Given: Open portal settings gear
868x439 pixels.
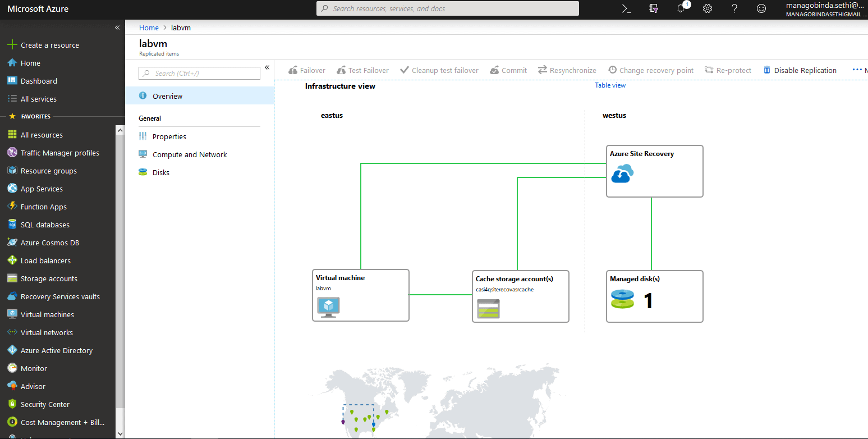Looking at the screenshot, I should [708, 8].
